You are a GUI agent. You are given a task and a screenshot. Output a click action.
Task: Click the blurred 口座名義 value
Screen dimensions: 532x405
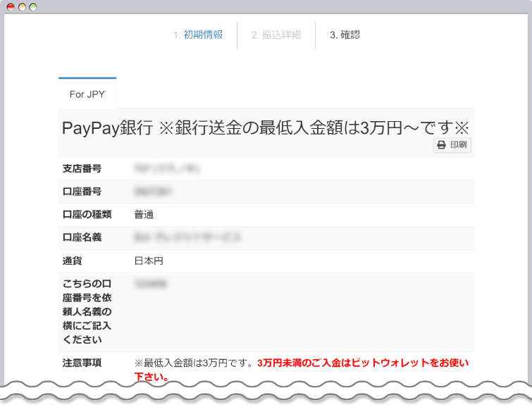click(x=187, y=237)
